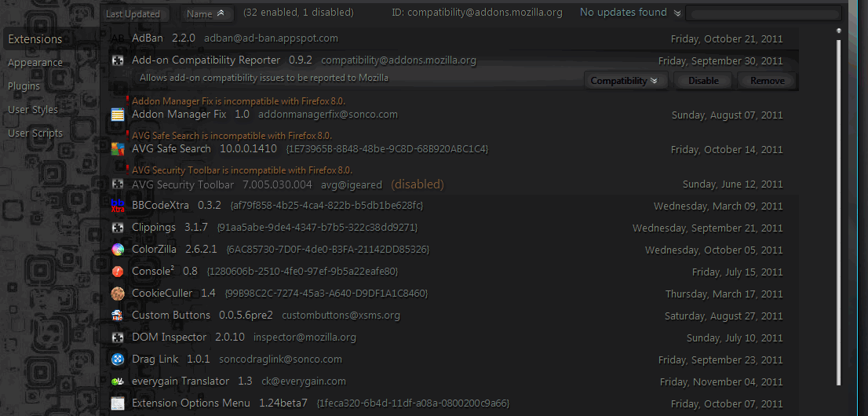Select the disabled AVG Security Toolbar name
Image resolution: width=868 pixels, height=416 pixels.
pos(183,184)
